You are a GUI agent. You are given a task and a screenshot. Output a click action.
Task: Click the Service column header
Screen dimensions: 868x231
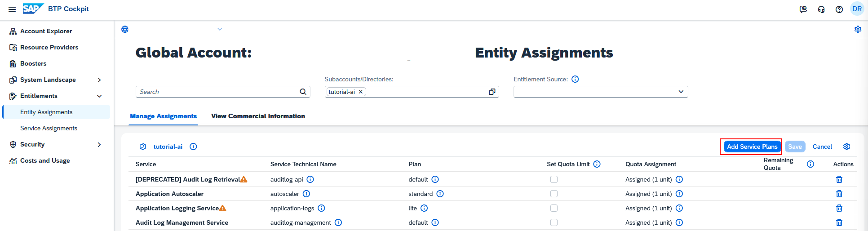(146, 164)
